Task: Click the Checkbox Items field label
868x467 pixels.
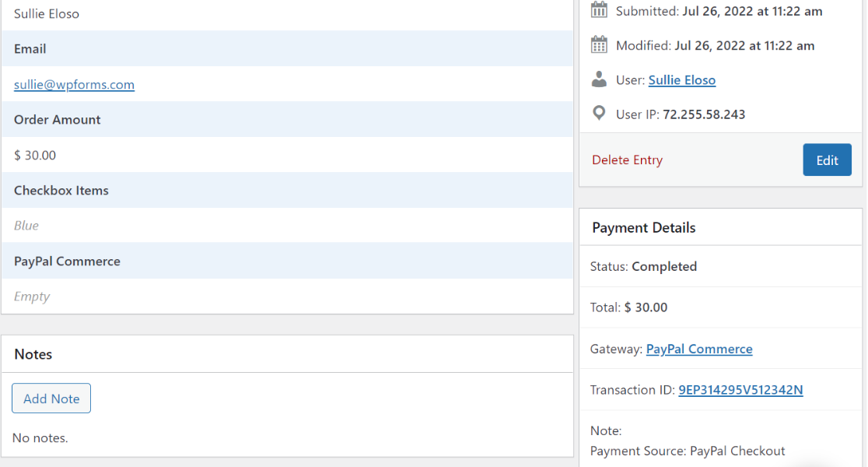Action: point(61,190)
